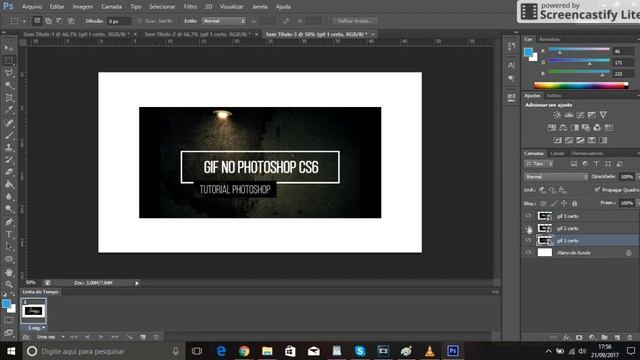640x360 pixels.
Task: Click the color spectrum ramp bar
Action: (x=581, y=85)
